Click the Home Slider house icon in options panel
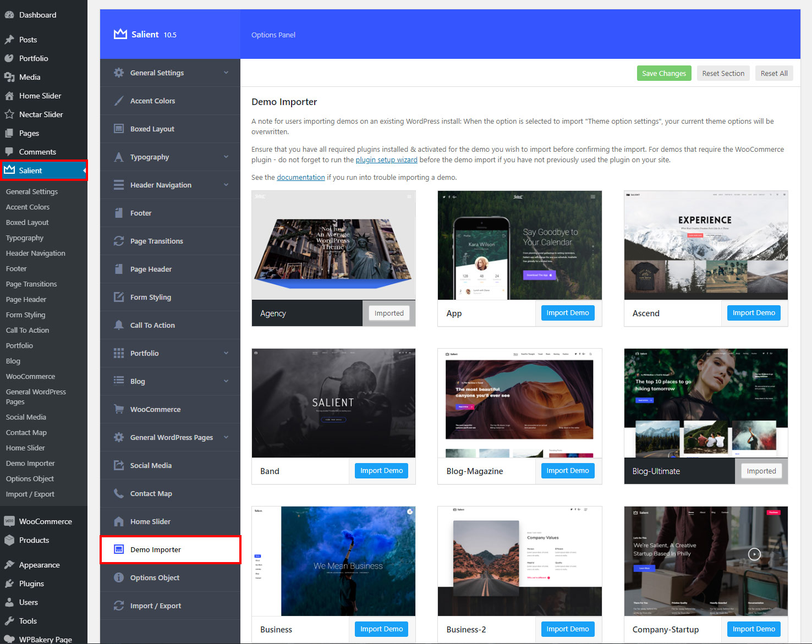812x644 pixels. point(119,521)
